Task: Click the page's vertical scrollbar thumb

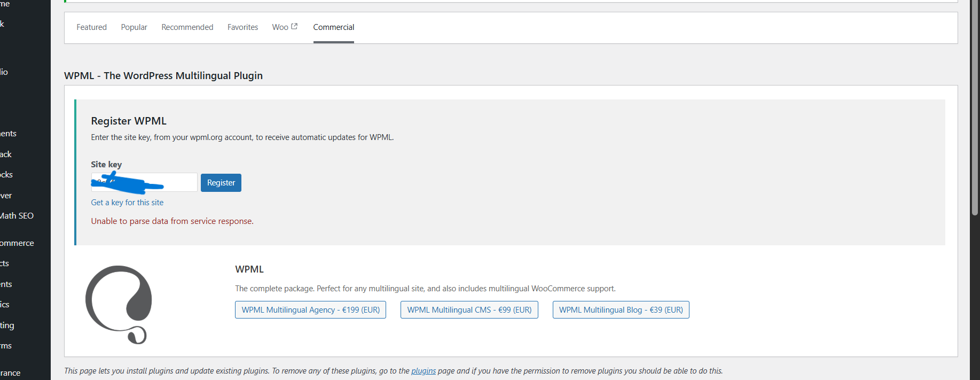Action: click(975, 107)
